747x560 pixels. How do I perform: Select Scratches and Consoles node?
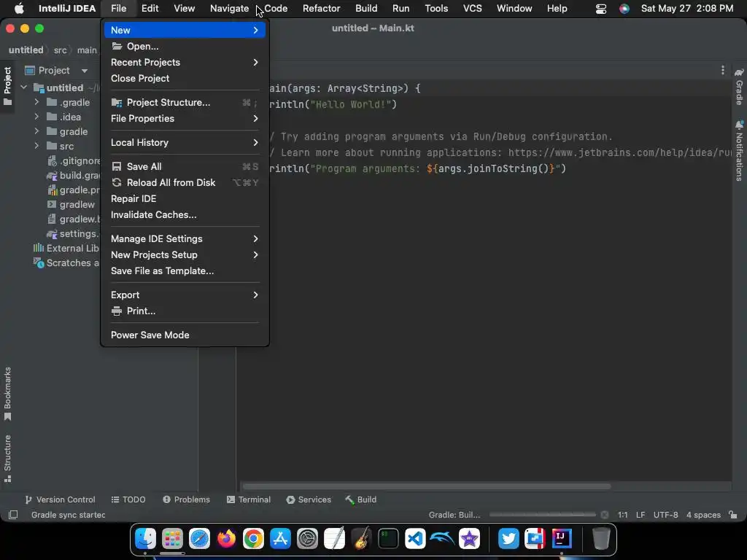66,262
